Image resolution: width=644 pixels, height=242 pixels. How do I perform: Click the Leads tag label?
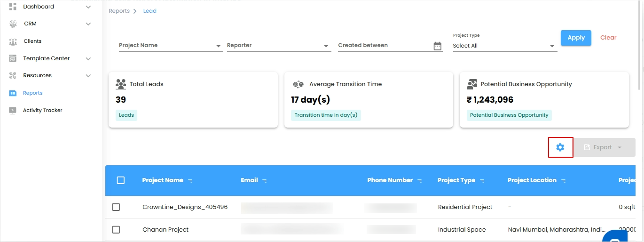point(126,115)
